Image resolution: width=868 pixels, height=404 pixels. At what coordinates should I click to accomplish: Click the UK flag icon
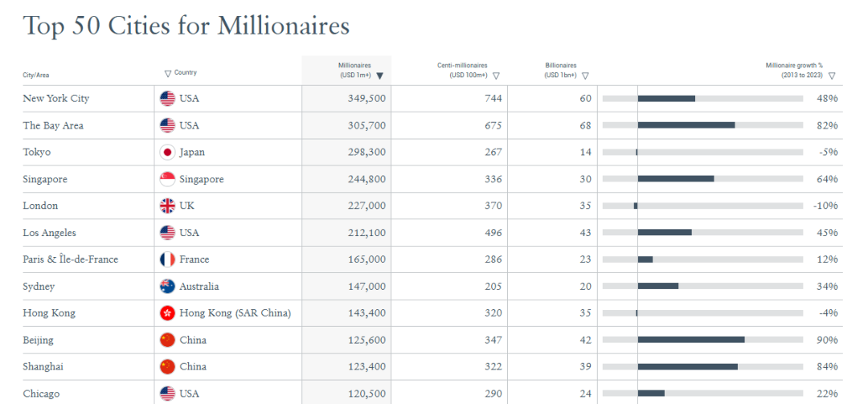point(167,206)
